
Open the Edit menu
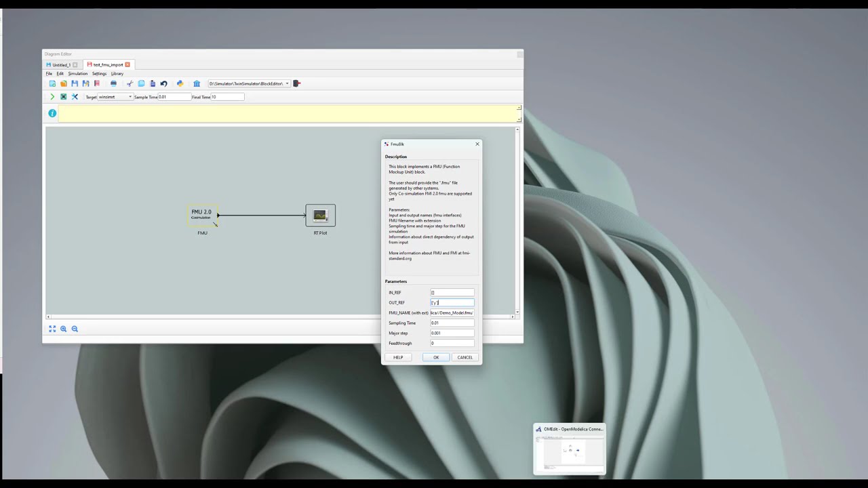click(x=60, y=73)
